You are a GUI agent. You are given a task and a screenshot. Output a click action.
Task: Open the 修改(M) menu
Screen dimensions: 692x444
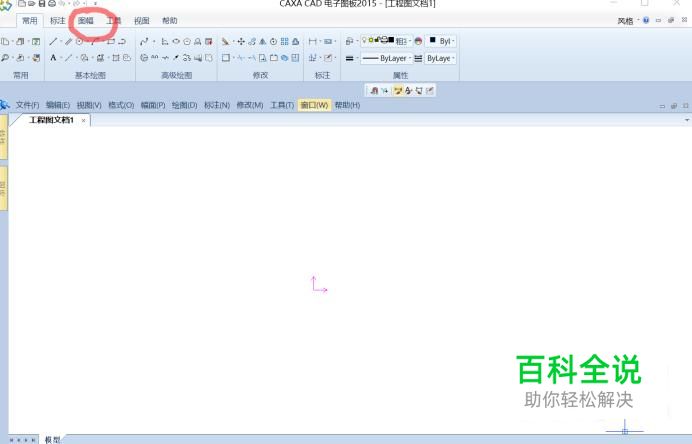(x=250, y=105)
